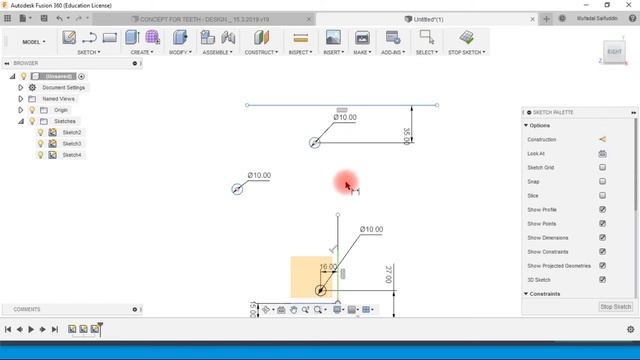This screenshot has width=640, height=360.
Task: Uncheck the Show Points checkbox
Action: pos(602,224)
